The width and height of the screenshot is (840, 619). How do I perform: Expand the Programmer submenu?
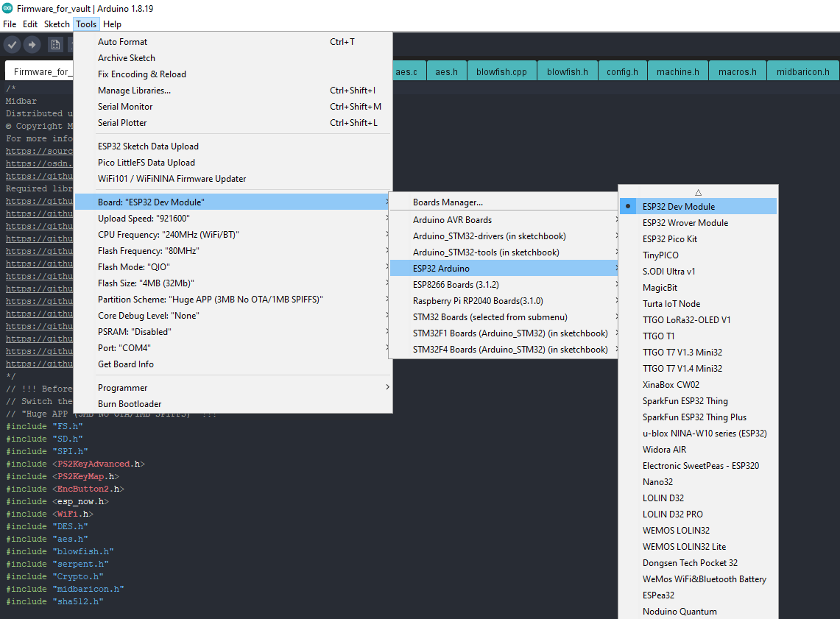(x=233, y=388)
